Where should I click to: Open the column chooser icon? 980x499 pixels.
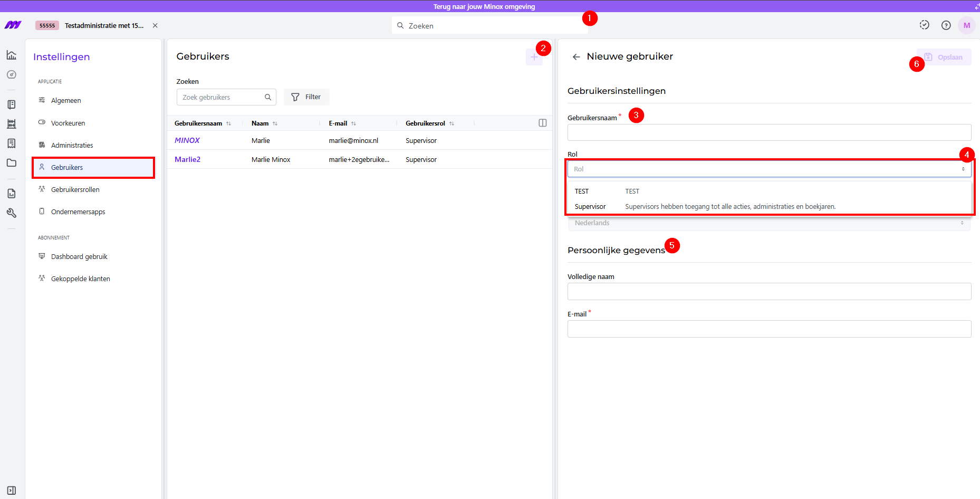542,123
